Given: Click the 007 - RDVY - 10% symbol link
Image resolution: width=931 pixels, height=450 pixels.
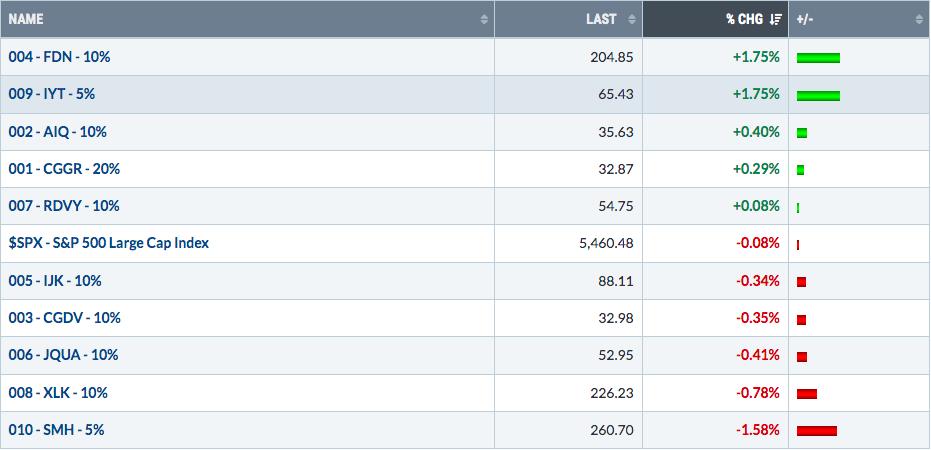Looking at the screenshot, I should point(64,206).
